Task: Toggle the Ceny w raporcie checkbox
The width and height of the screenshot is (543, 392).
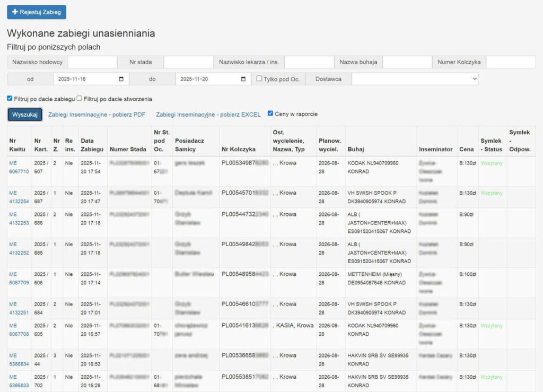Action: (x=270, y=114)
